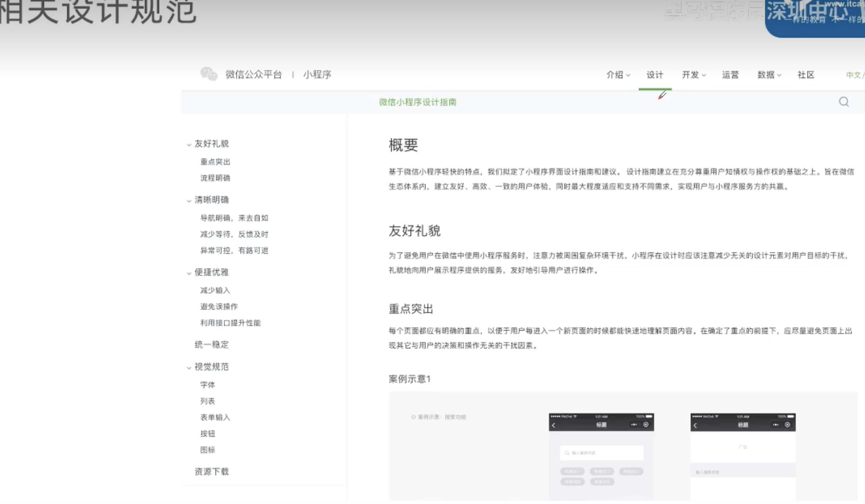Open the search magnifier icon
This screenshot has height=504, width=865.
(844, 101)
